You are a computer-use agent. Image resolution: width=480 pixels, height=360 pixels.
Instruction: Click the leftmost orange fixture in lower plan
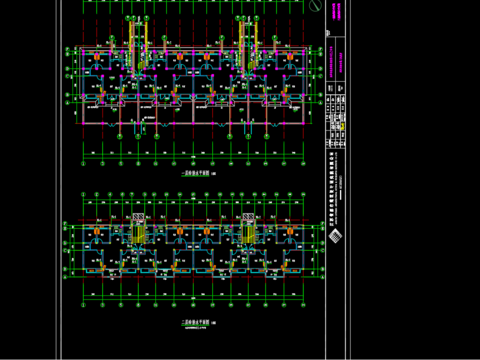pyautogui.click(x=97, y=231)
